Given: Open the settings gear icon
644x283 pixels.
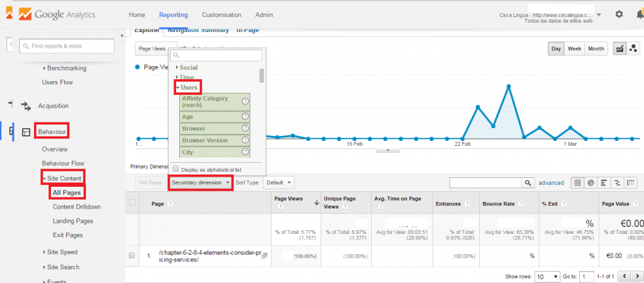Looking at the screenshot, I should click(619, 14).
